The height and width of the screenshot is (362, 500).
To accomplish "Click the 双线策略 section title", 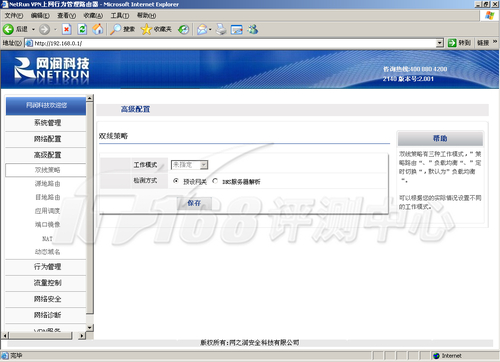I will pyautogui.click(x=113, y=136).
